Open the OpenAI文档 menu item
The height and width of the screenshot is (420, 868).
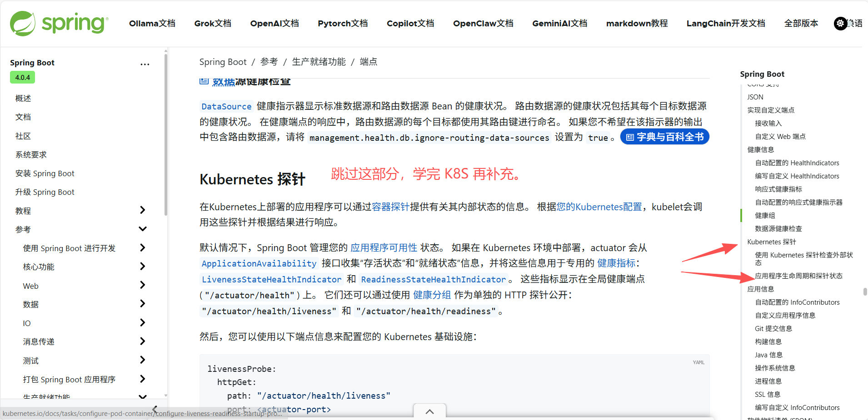(x=274, y=23)
